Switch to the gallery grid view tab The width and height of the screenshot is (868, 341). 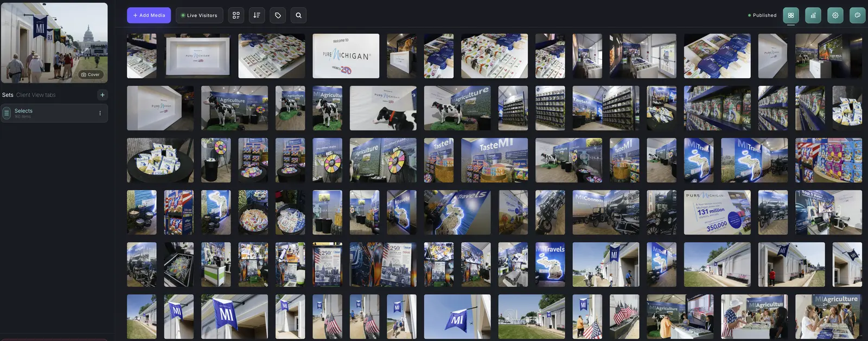click(791, 15)
